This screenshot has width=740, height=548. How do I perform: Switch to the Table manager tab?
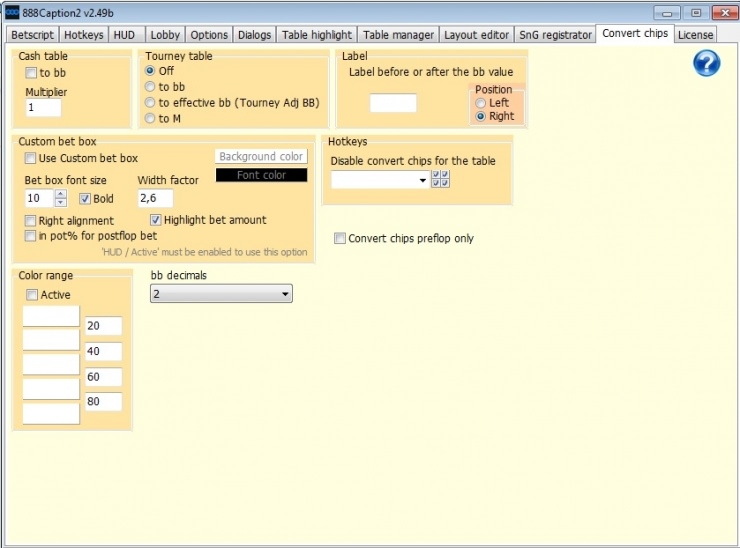pos(398,35)
